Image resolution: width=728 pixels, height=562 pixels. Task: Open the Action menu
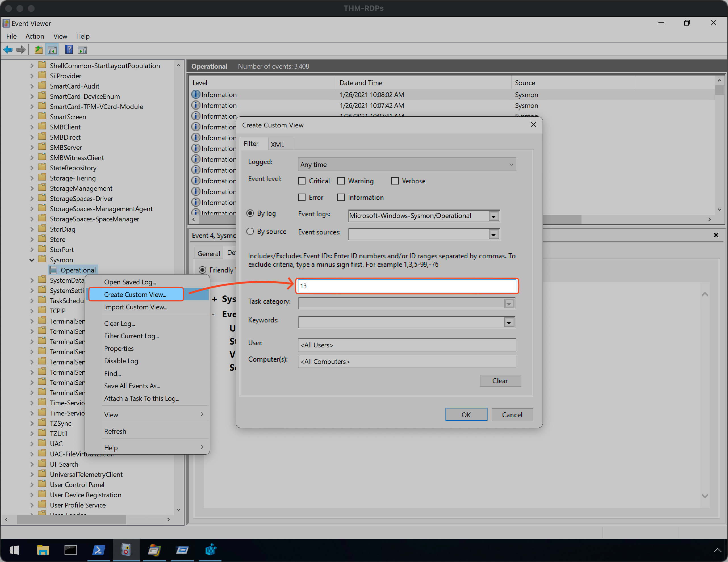(x=35, y=36)
